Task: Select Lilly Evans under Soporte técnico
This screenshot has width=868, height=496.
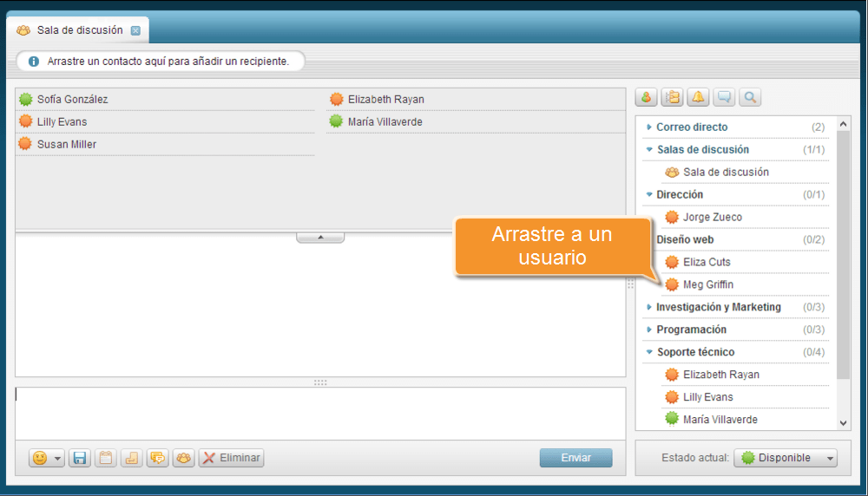Action: pos(707,397)
